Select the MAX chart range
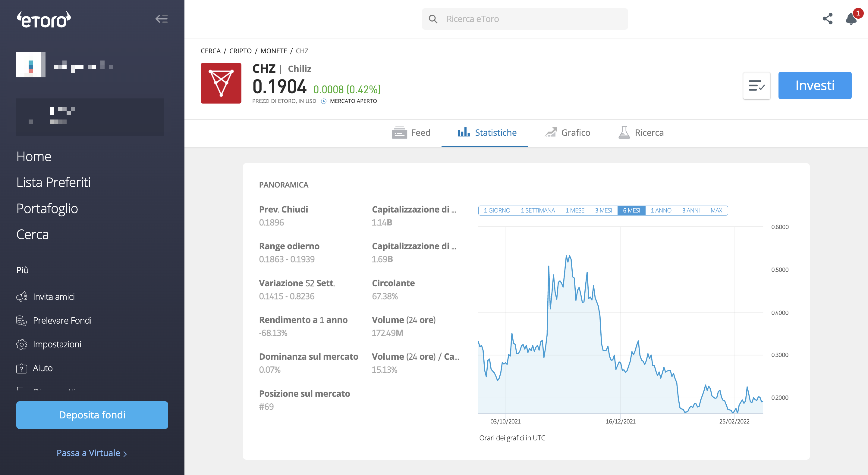This screenshot has width=868, height=475. pyautogui.click(x=716, y=210)
